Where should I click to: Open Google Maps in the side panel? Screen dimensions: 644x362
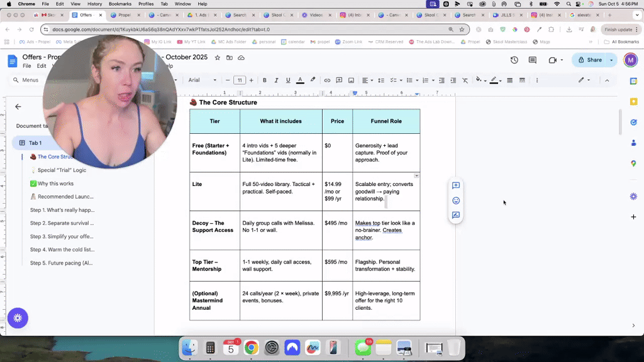pyautogui.click(x=633, y=163)
